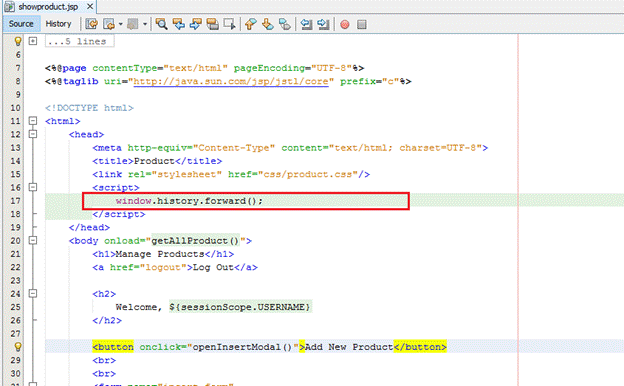Shift Line Left toolbar icon

(x=306, y=24)
